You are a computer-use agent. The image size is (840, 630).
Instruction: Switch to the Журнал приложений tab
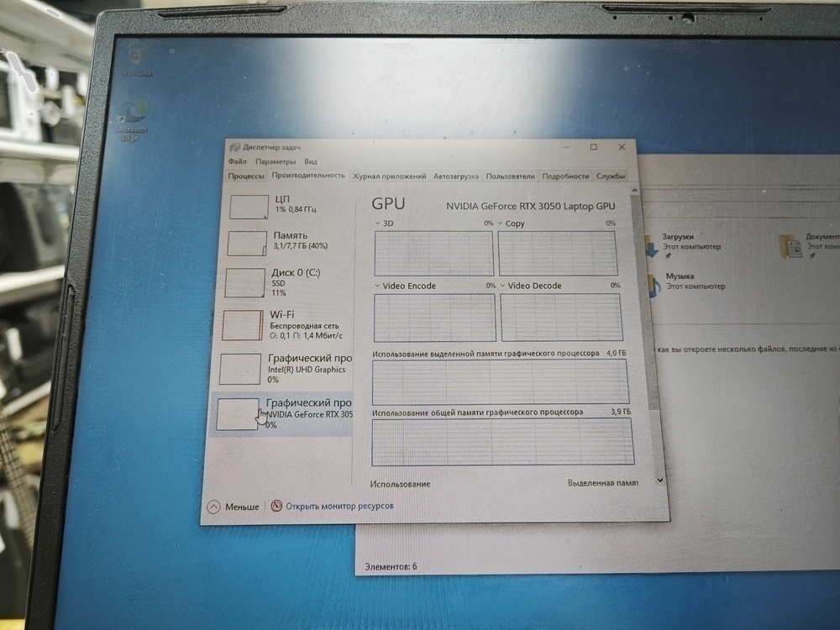pos(389,176)
